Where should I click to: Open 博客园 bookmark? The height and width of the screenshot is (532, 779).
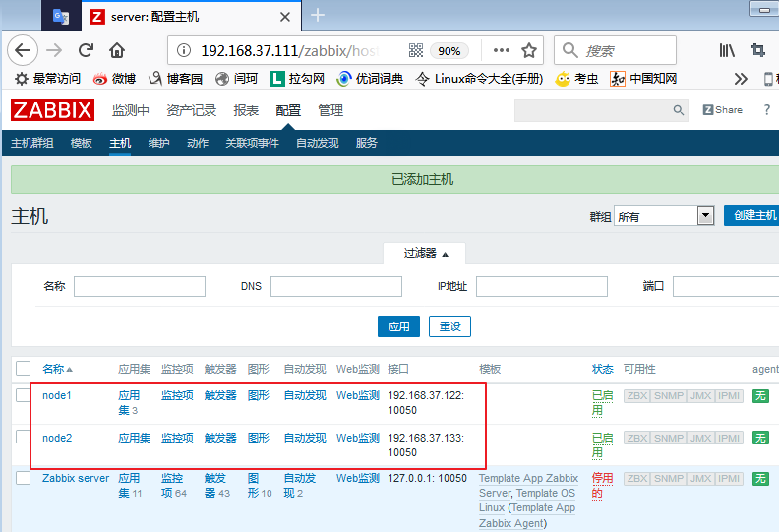175,79
